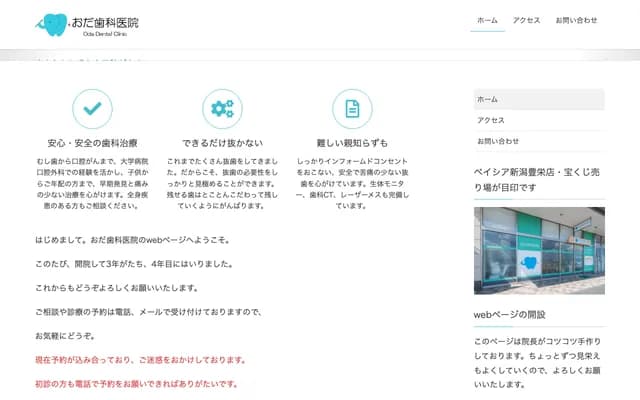Viewport: 640px width, 400px height.
Task: Click heading 難しい親知らずも
Action: (352, 143)
